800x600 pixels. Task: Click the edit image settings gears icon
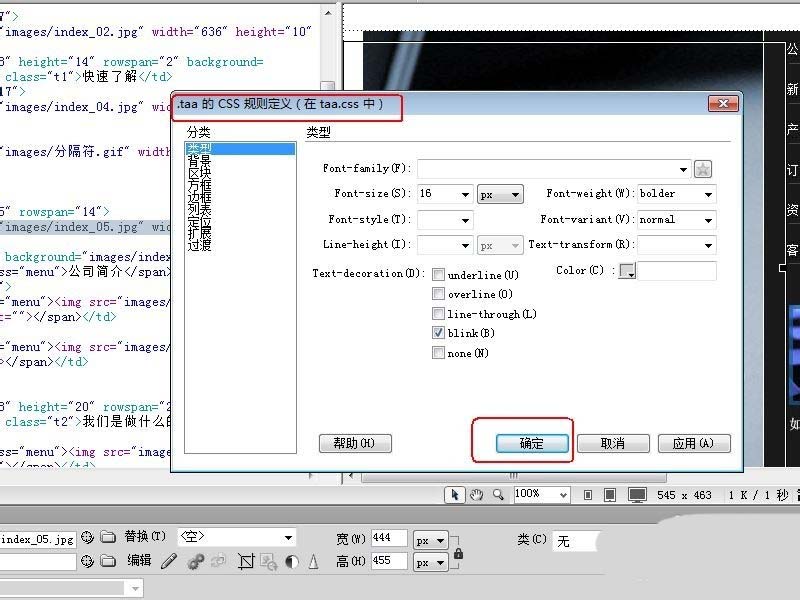(195, 561)
